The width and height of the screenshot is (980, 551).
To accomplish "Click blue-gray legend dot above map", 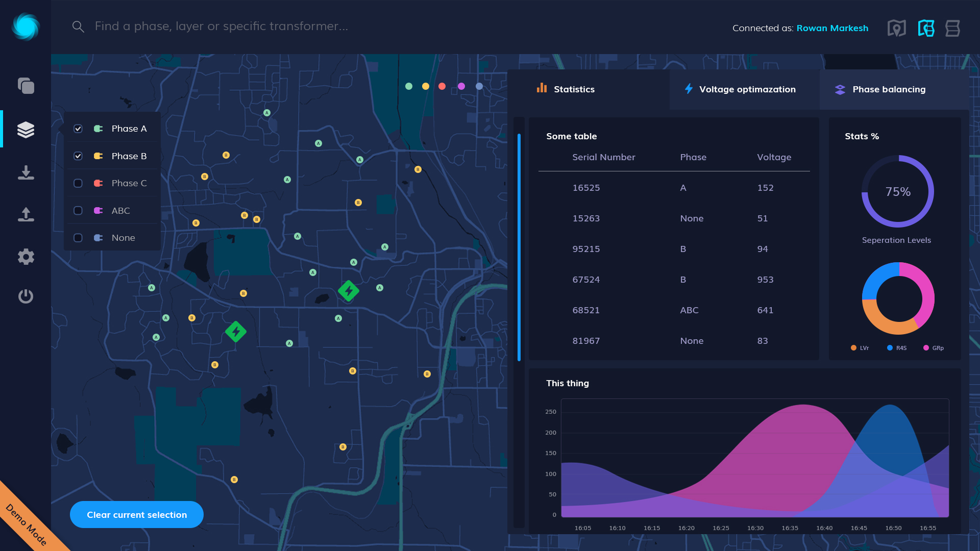I will (479, 86).
